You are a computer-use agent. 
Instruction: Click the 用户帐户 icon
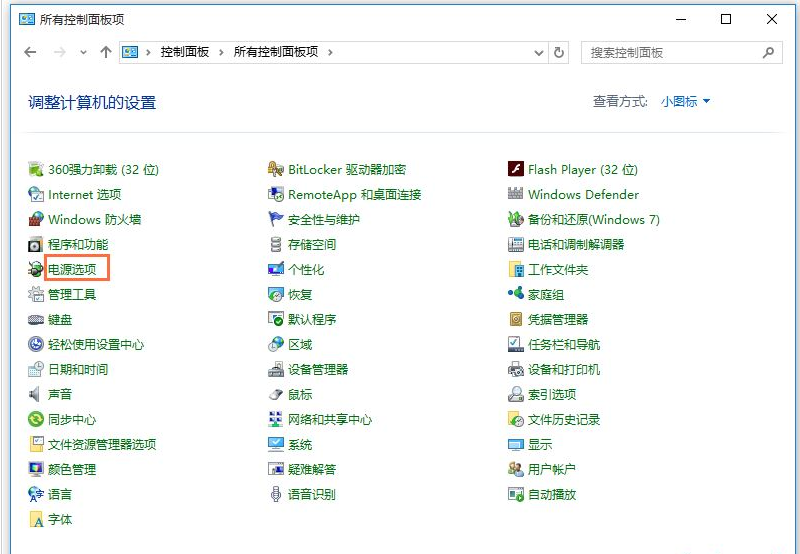tap(516, 470)
